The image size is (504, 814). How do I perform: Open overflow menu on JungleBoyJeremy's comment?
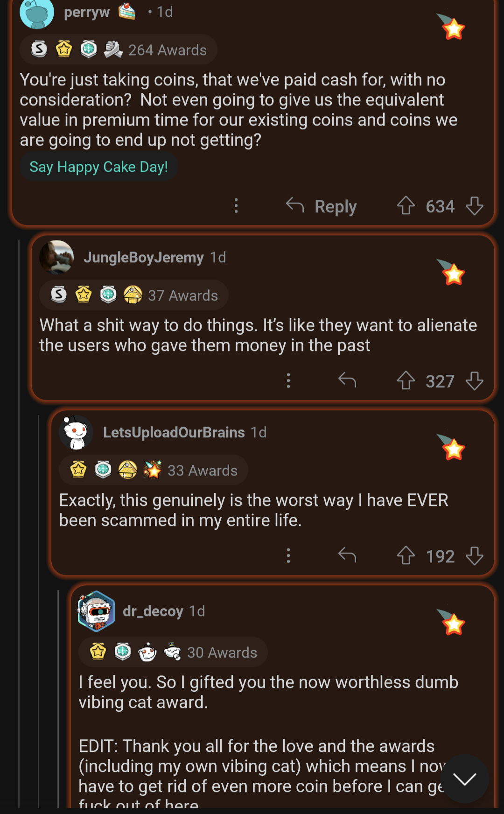(288, 380)
